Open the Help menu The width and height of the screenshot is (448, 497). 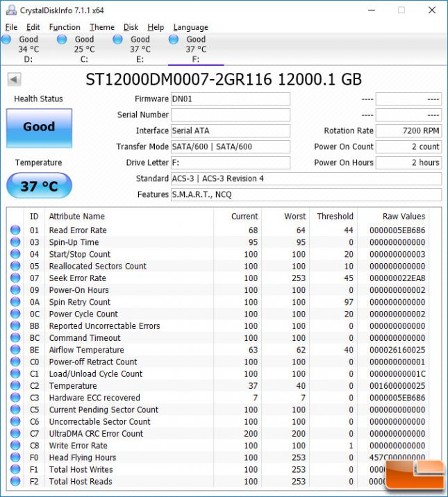click(156, 27)
